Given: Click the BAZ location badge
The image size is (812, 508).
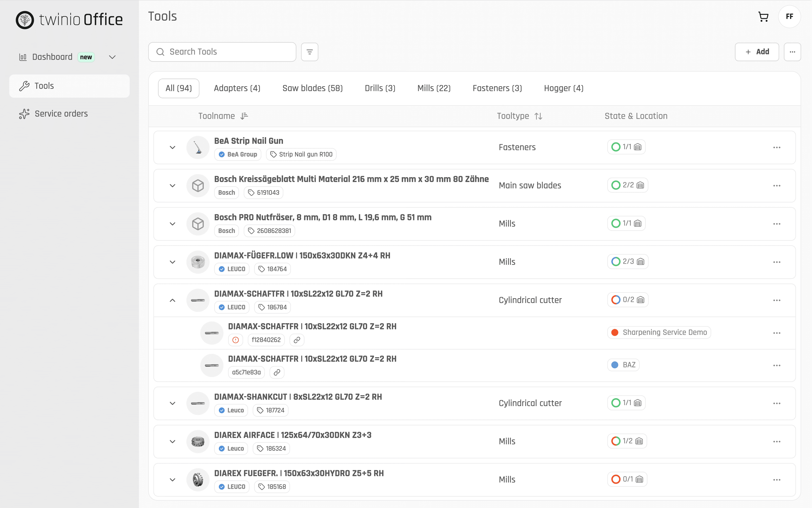Looking at the screenshot, I should click(623, 365).
